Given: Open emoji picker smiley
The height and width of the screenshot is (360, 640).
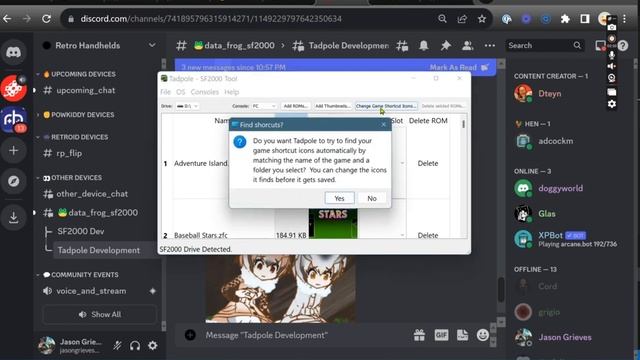Looking at the screenshot, I should click(x=483, y=335).
